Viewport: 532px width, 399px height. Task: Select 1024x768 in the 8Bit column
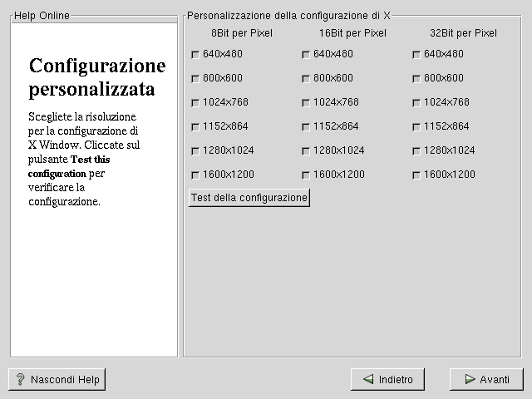[195, 103]
